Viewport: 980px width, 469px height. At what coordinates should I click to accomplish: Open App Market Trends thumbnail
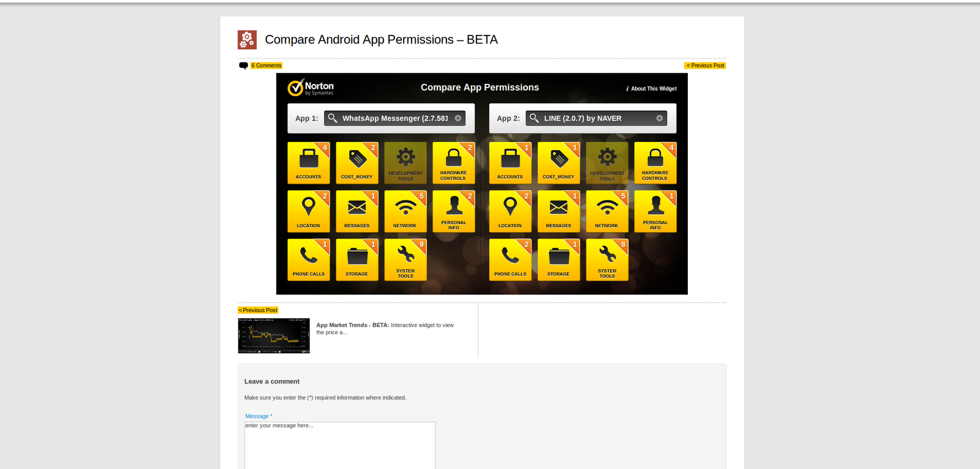click(x=274, y=336)
